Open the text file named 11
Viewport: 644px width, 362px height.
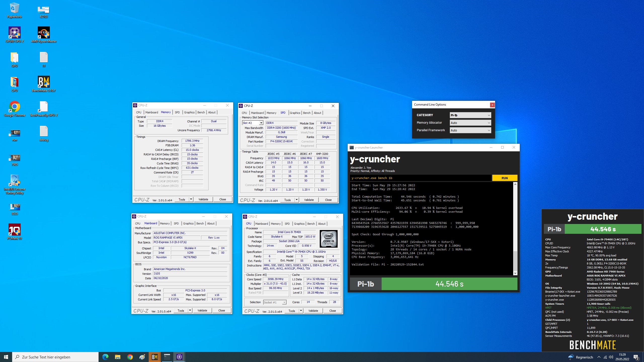pyautogui.click(x=44, y=59)
